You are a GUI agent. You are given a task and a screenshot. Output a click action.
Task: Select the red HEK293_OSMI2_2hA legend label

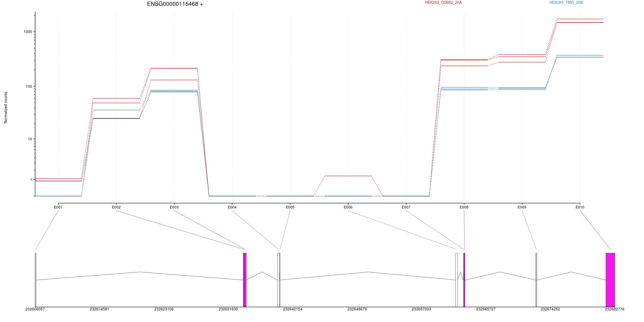[x=443, y=2]
